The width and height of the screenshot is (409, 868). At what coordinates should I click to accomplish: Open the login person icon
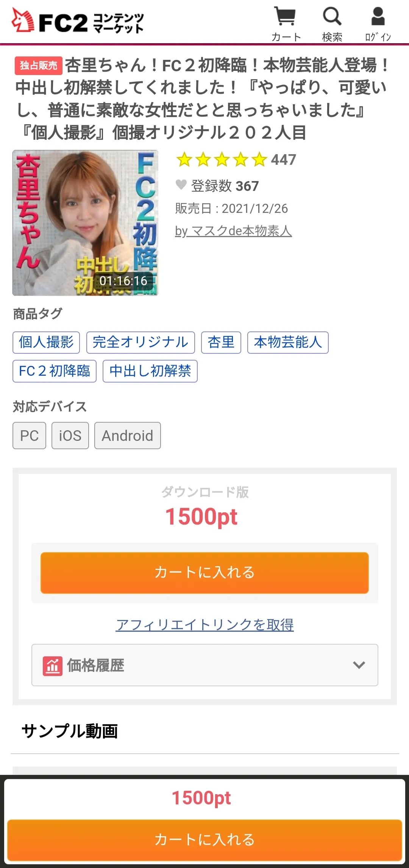378,17
